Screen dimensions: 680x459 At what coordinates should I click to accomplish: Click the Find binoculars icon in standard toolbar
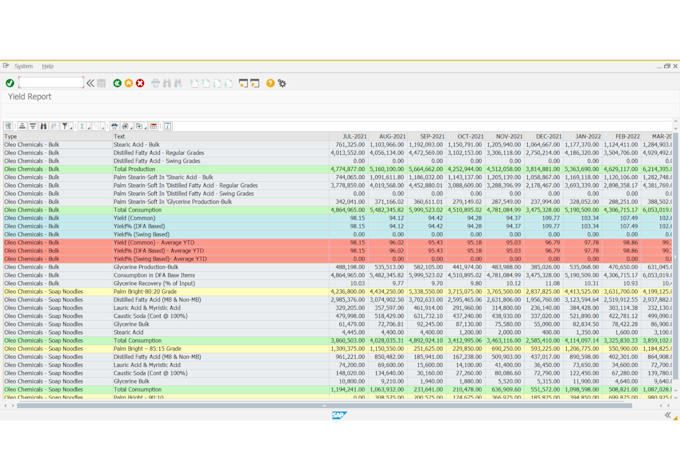pyautogui.click(x=167, y=83)
